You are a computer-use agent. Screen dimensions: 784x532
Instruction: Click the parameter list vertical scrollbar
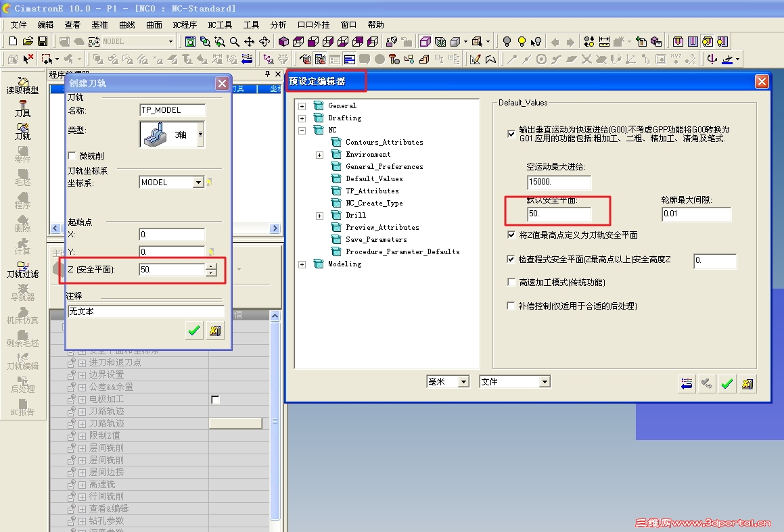[275, 421]
